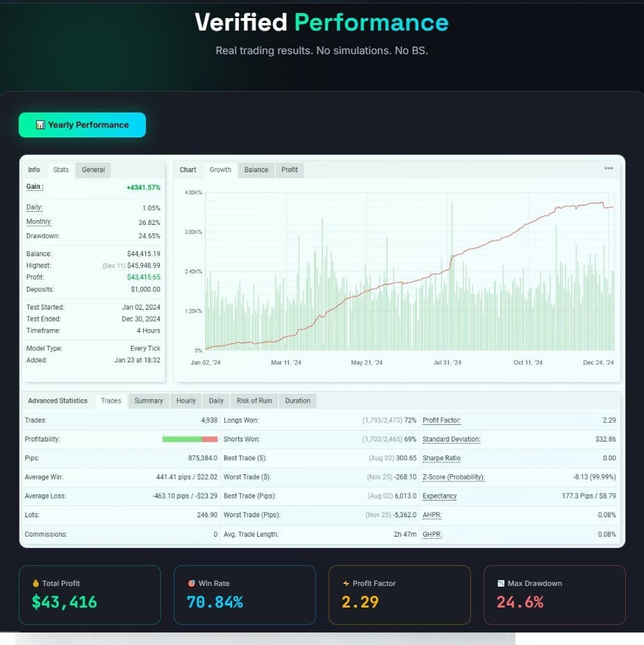Select the Profit chart tab
Image resolution: width=644 pixels, height=645 pixels.
[290, 170]
